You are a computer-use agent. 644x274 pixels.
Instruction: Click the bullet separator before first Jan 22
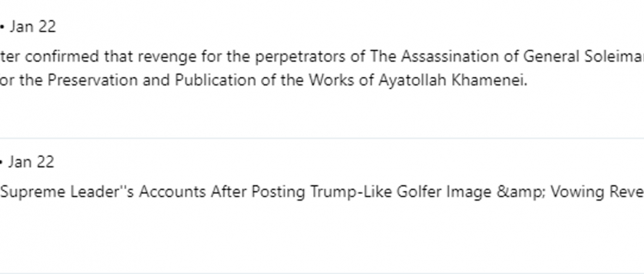click(2, 27)
